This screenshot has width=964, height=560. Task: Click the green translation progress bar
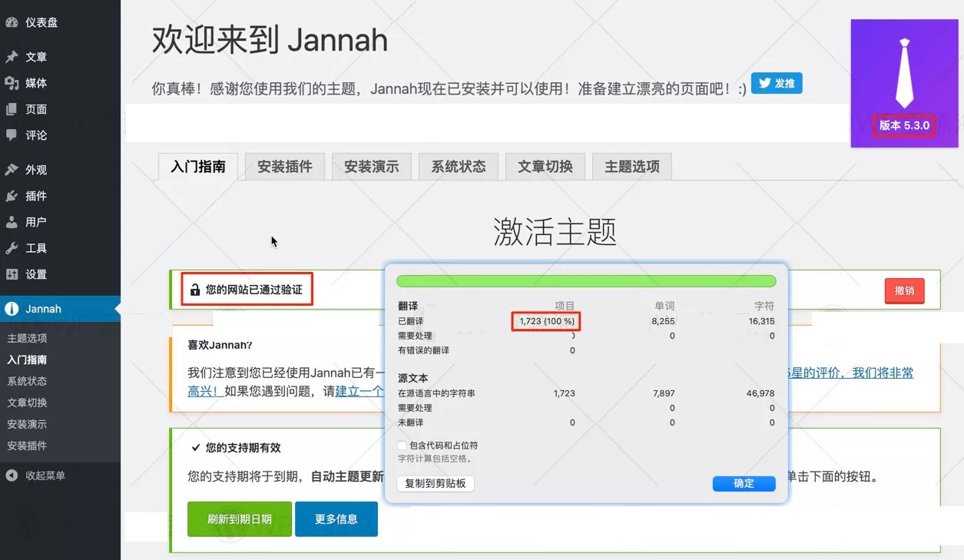[x=585, y=280]
